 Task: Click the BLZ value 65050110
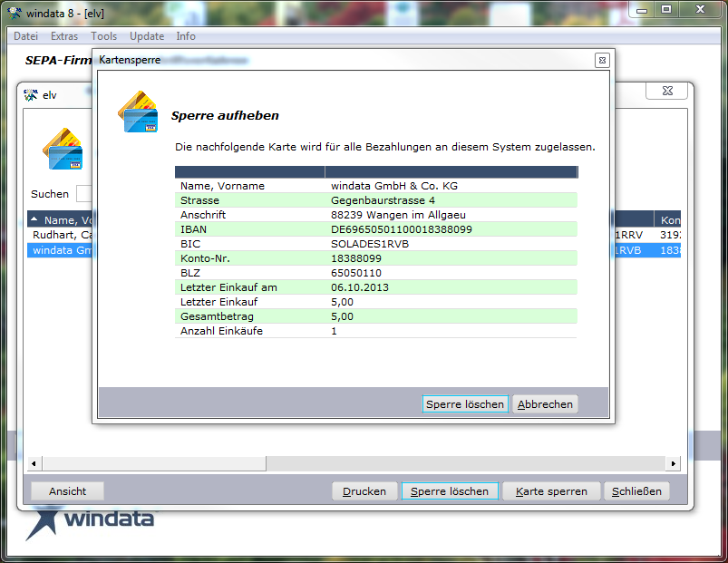click(x=356, y=273)
